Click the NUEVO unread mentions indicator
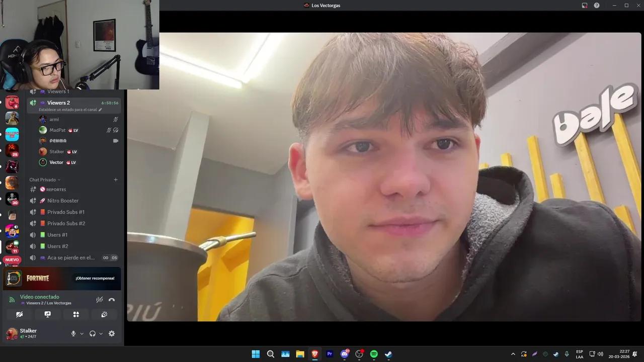 point(12,260)
